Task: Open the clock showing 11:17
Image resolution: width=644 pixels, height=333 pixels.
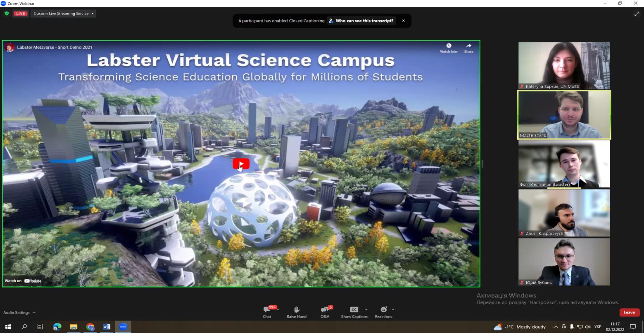Action: (x=615, y=327)
